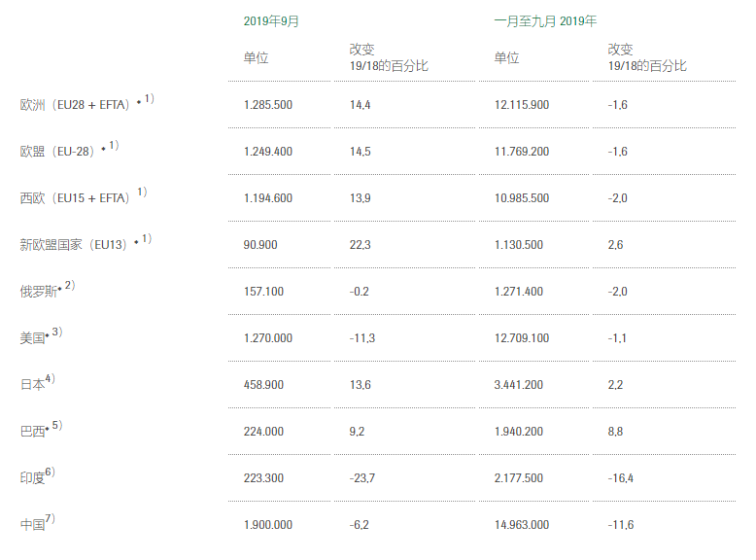The image size is (756, 560).
Task: Open footnote 6 next to 印度
Action: click(x=50, y=472)
